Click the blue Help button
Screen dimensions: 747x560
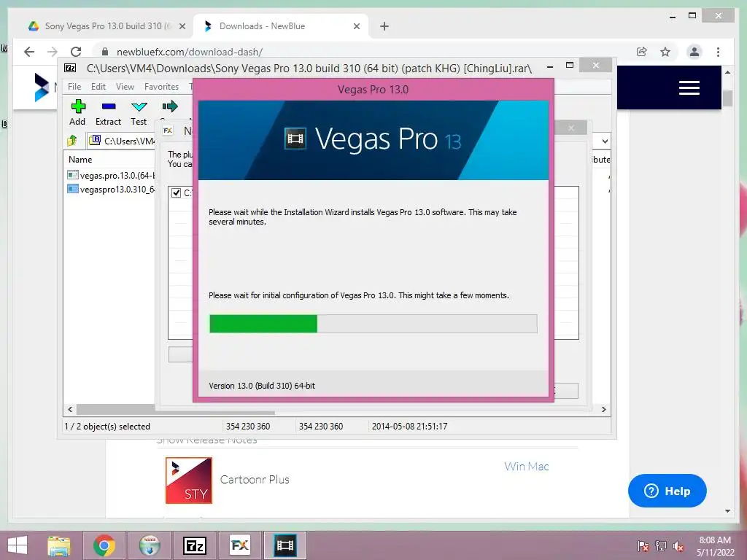pyautogui.click(x=667, y=491)
